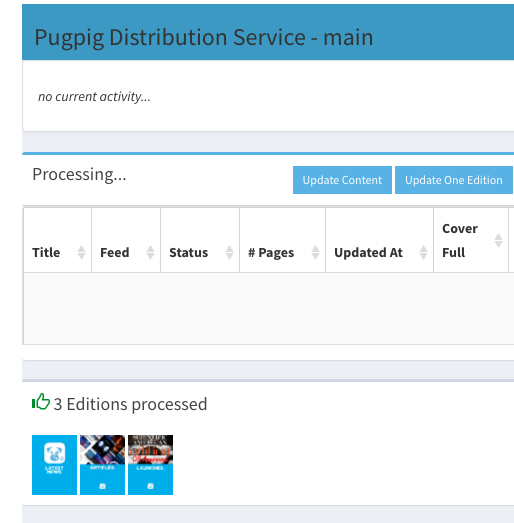The width and height of the screenshot is (514, 523).
Task: Sort table by Title column arrows
Action: click(81, 252)
